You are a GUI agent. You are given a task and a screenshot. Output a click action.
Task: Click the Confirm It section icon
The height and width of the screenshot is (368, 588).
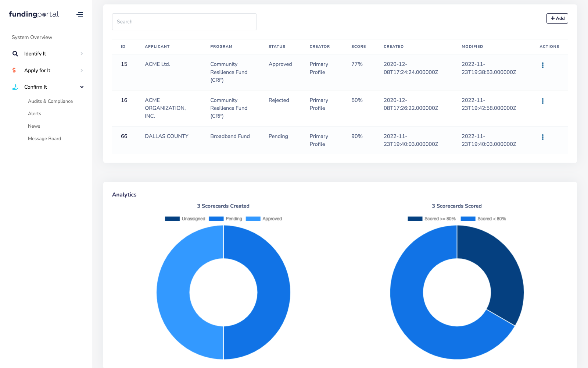15,87
